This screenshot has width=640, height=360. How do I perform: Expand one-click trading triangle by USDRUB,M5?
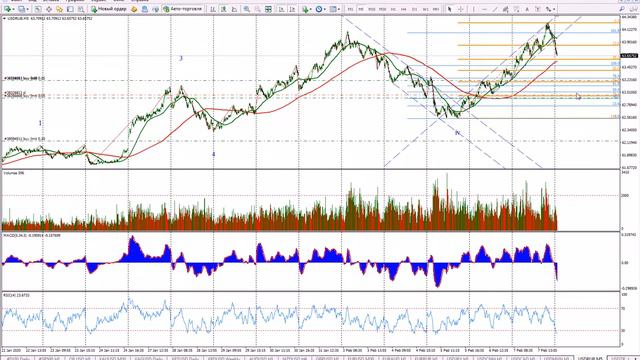tap(4, 18)
